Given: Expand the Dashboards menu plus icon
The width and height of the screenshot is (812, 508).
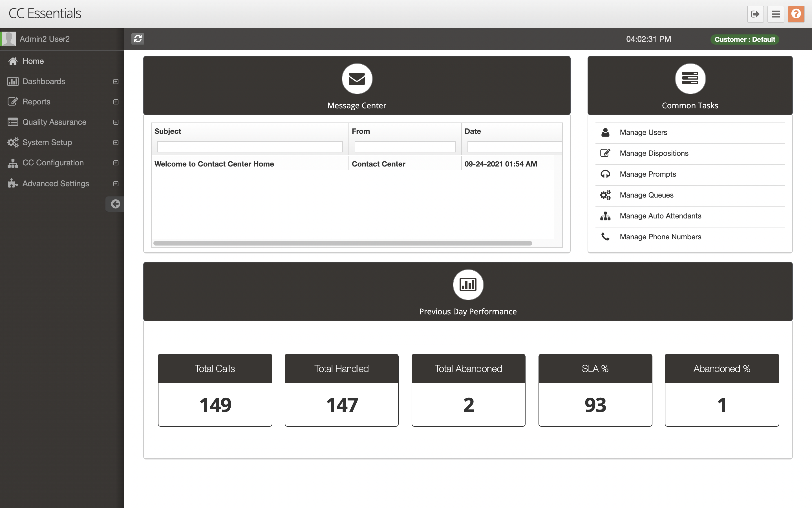Looking at the screenshot, I should (x=116, y=82).
